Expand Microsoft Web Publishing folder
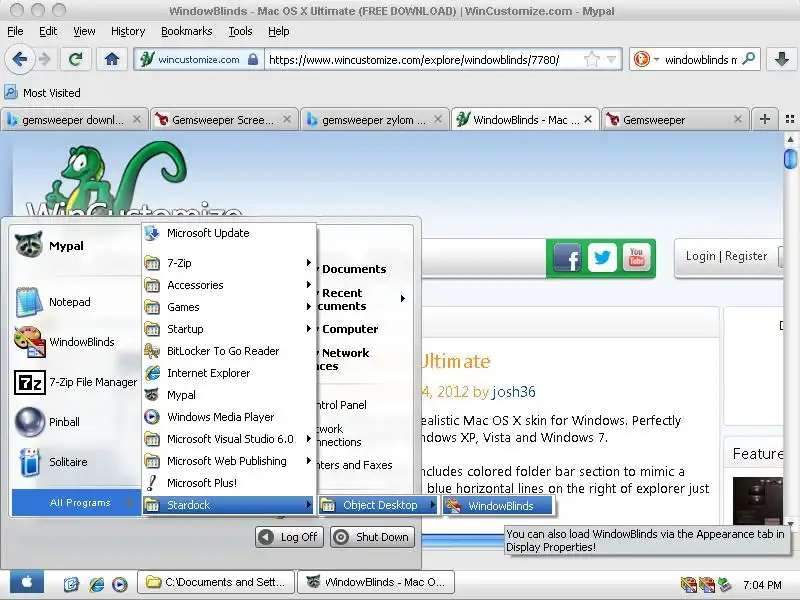 (229, 461)
